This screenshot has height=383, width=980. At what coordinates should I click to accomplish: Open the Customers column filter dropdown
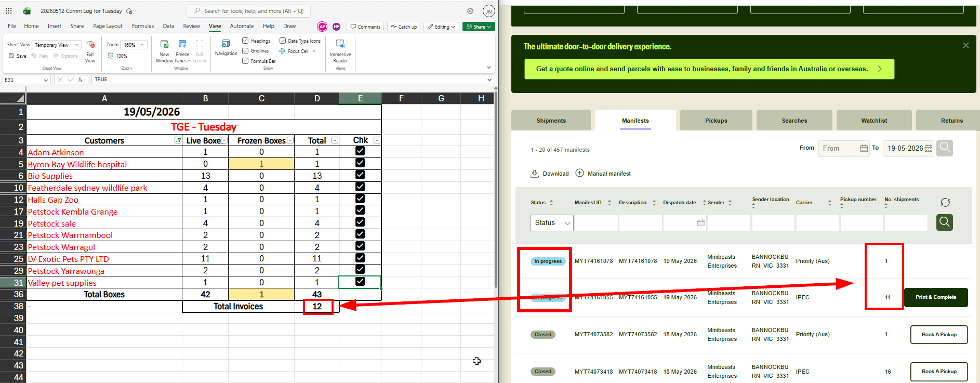point(178,140)
